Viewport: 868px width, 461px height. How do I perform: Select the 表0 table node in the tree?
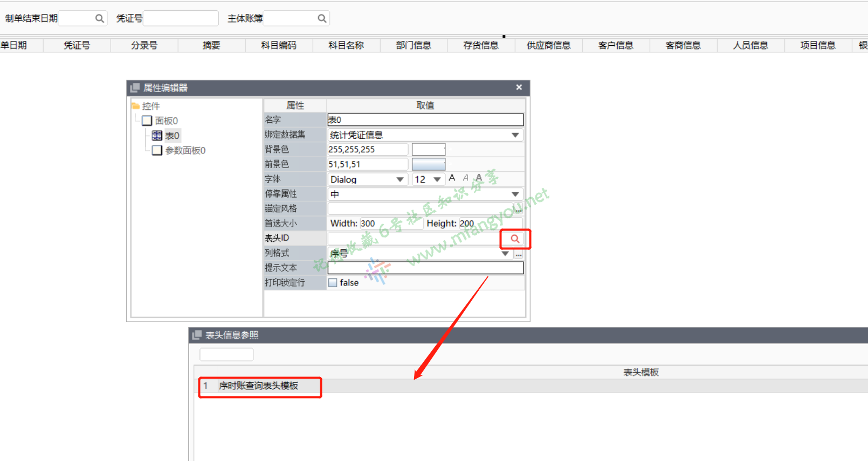pos(171,136)
